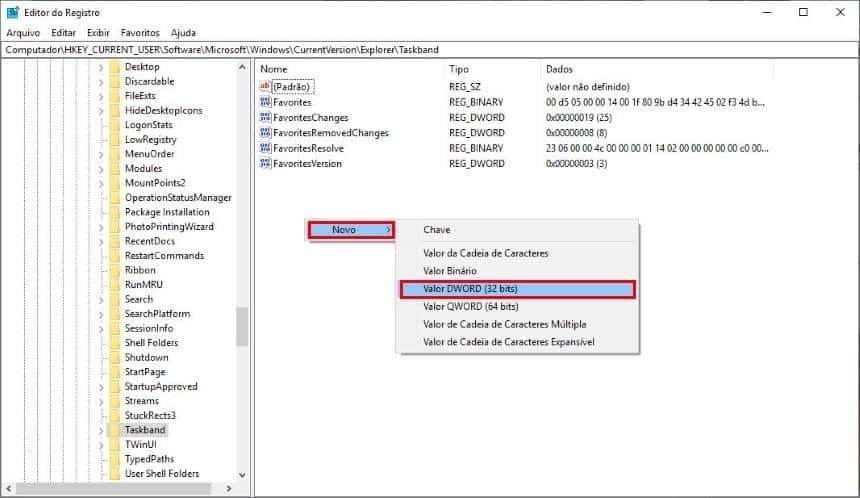This screenshot has height=498, width=860.
Task: Expand the StartupApproved key
Action: (101, 387)
